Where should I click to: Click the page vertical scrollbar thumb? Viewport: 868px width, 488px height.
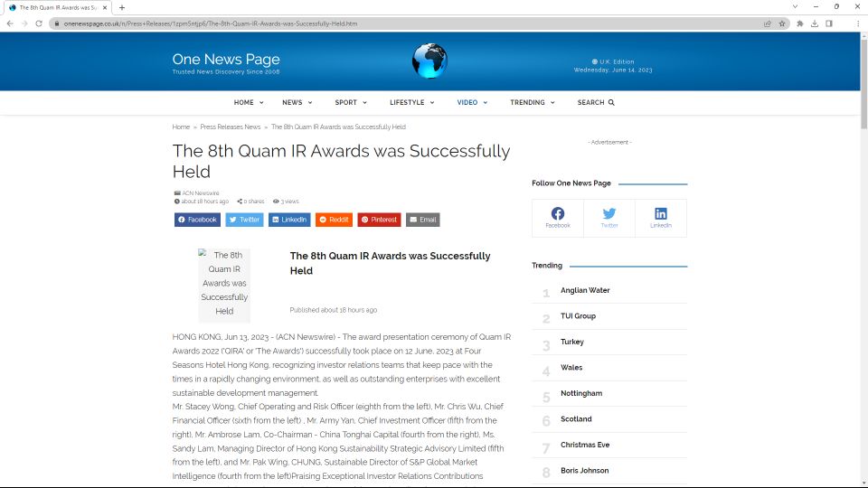(x=863, y=83)
